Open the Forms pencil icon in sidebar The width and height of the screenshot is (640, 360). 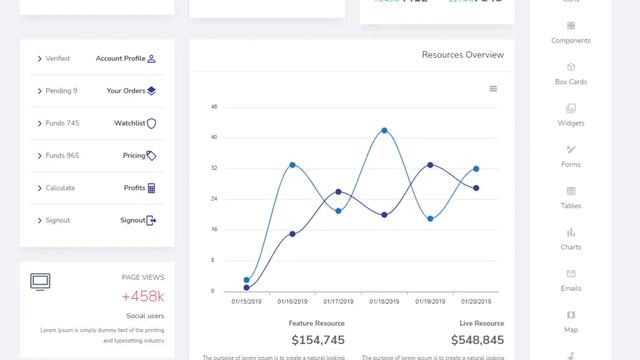coord(571,149)
